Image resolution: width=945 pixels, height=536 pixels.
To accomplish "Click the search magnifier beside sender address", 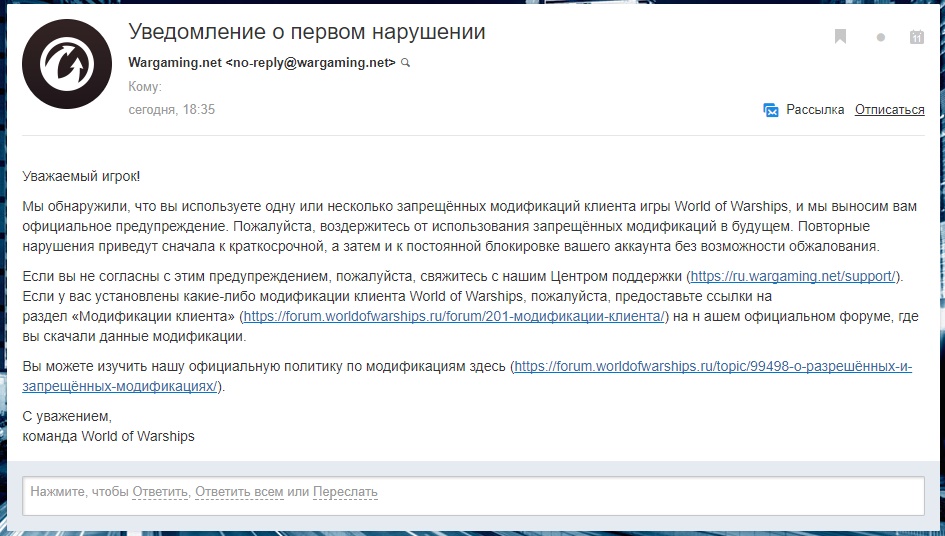I will 406,63.
